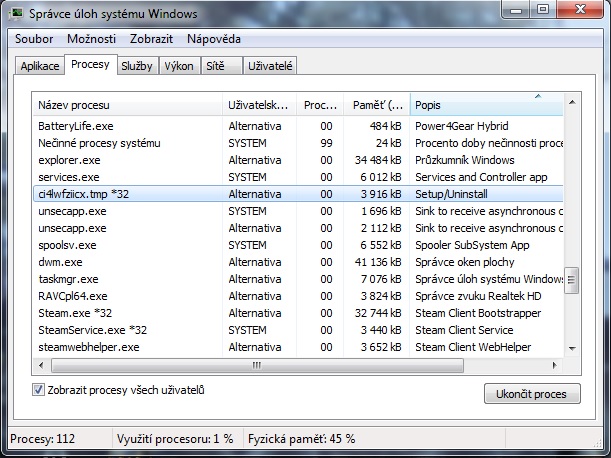The width and height of the screenshot is (611, 458).
Task: Open the Nápověda menu
Action: 214,39
